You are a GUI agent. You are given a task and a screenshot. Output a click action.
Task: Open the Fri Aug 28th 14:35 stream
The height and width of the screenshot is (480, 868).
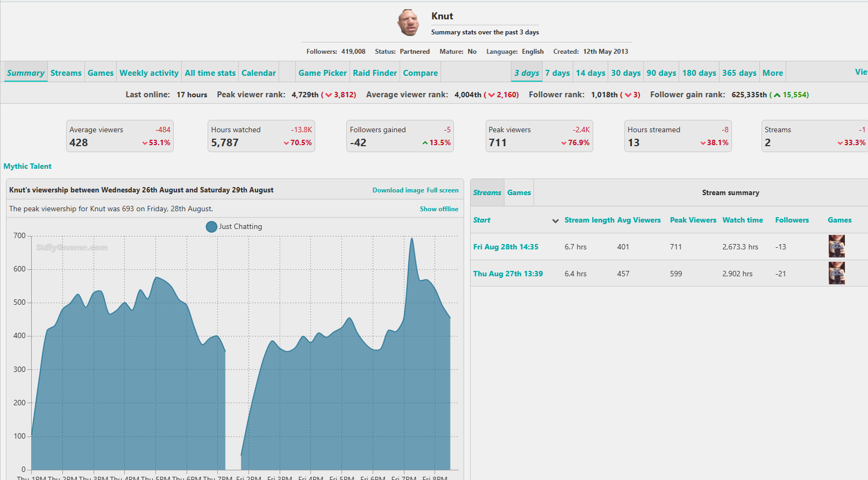[x=506, y=247]
